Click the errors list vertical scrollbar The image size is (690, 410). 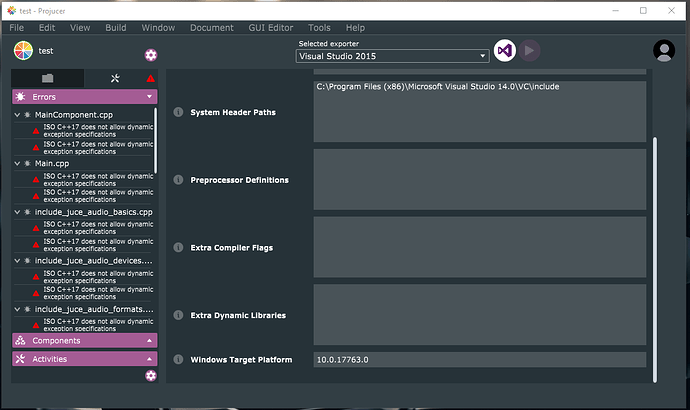click(x=155, y=141)
